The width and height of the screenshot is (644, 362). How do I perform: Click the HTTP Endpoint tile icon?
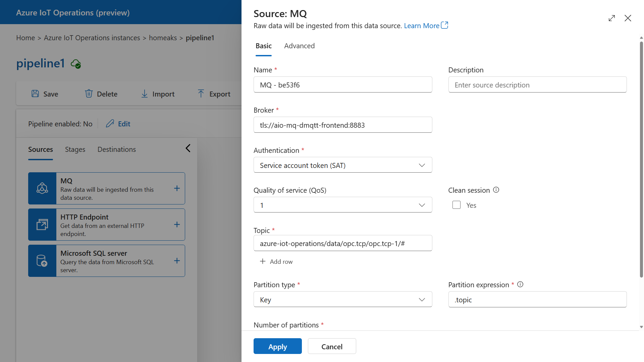click(x=42, y=225)
